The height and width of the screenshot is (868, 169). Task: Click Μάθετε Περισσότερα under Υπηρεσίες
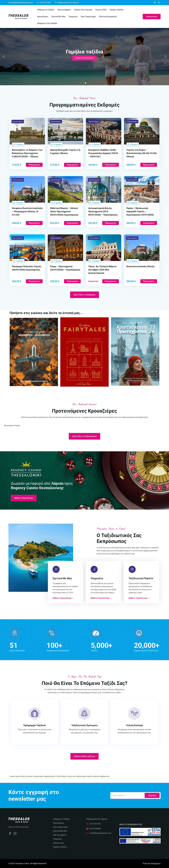pos(101,598)
